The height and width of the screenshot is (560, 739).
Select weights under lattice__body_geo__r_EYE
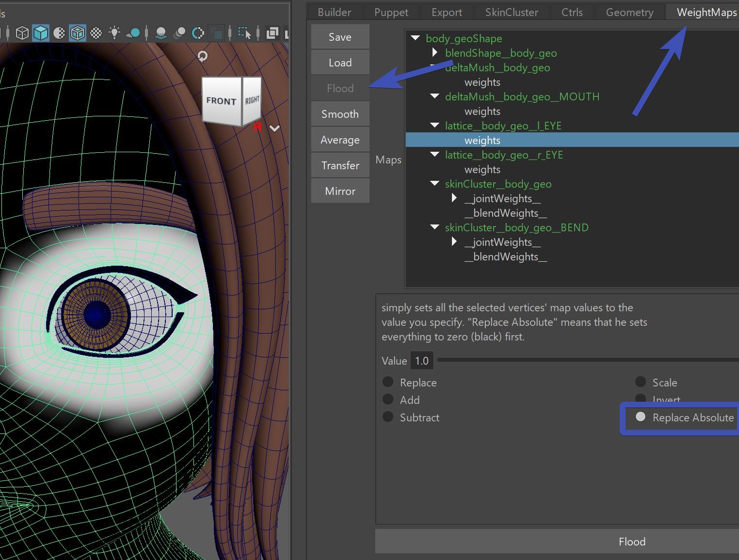coord(482,169)
